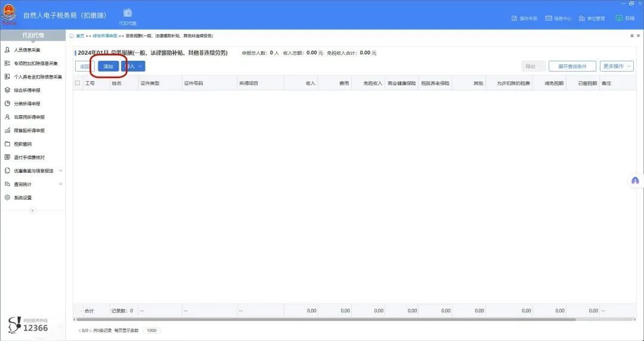The height and width of the screenshot is (341, 644).
Task: Click the 添加 button
Action: (x=109, y=66)
